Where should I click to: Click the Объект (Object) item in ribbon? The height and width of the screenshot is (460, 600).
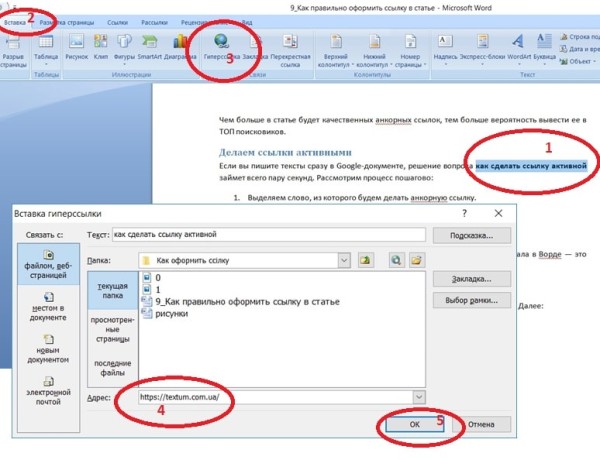tap(578, 61)
